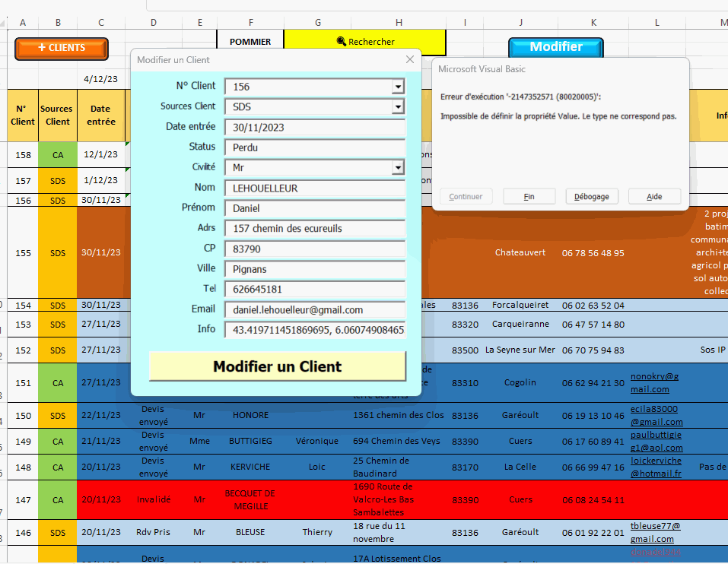Click the La Celle city cell

520,467
